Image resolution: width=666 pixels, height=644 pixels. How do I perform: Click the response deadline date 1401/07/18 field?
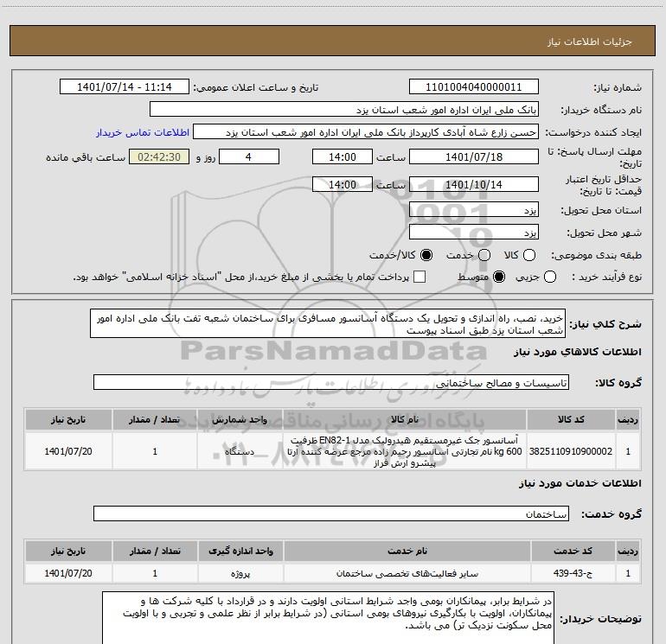click(474, 156)
